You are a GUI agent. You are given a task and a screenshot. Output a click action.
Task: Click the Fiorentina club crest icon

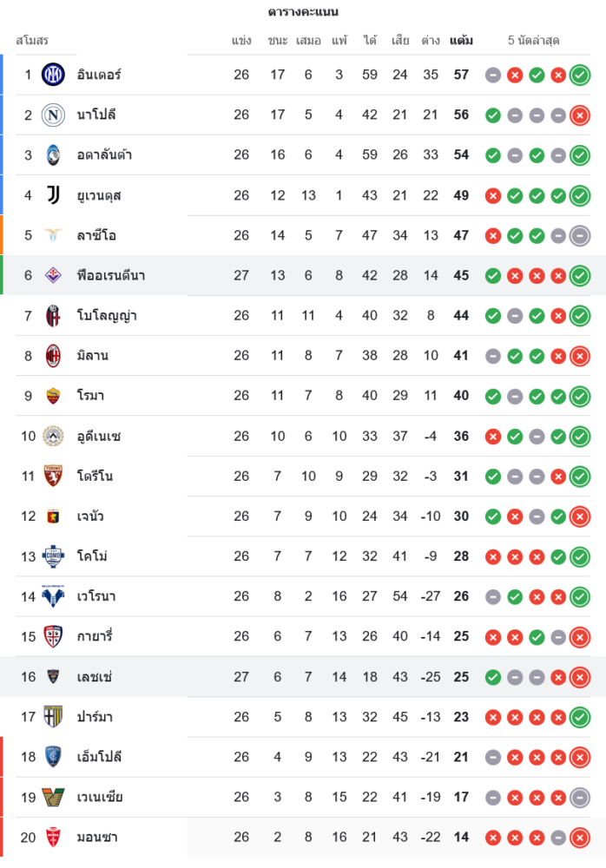(x=53, y=275)
